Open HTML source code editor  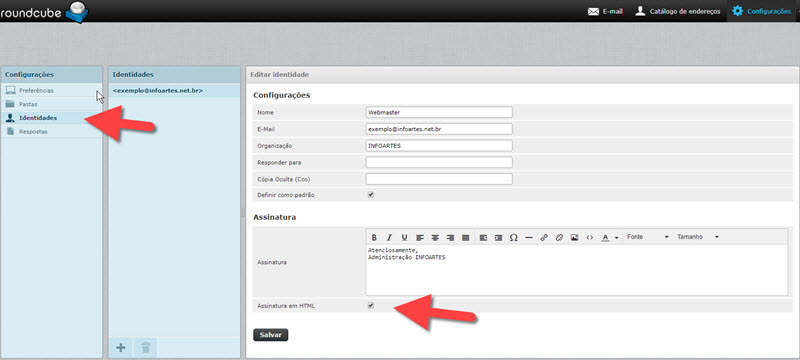(590, 238)
